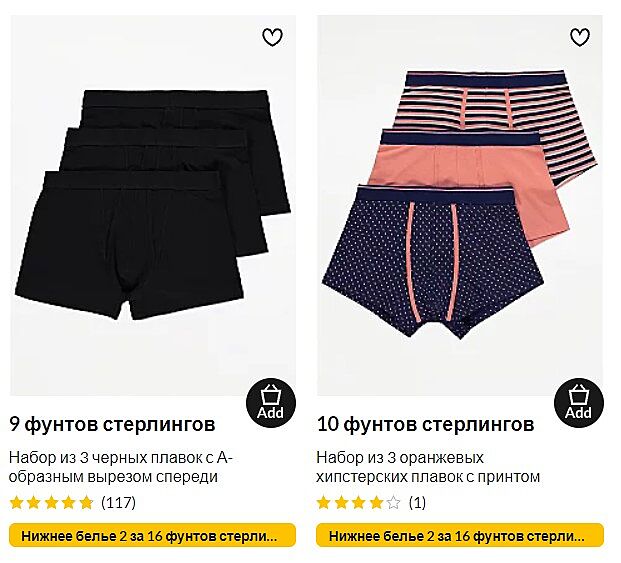The width and height of the screenshot is (621, 563).
Task: Open the 'Набор из 3 оранжевых хипстерских плавок' title
Action: click(x=428, y=467)
